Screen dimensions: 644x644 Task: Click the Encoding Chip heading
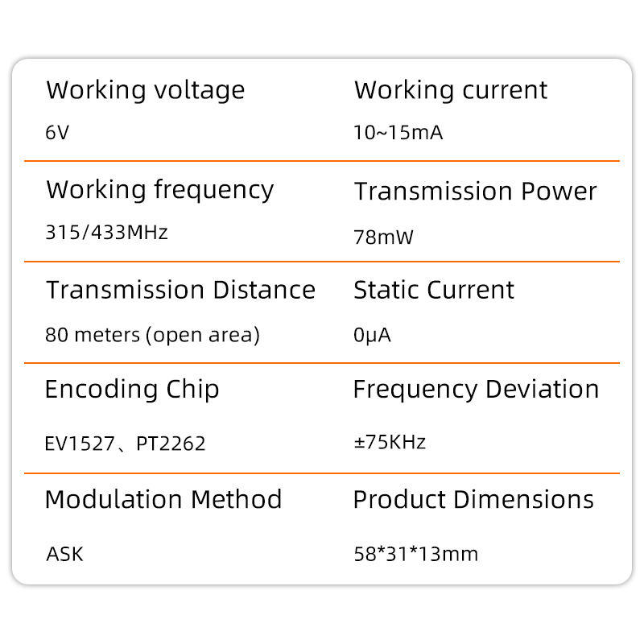[132, 390]
